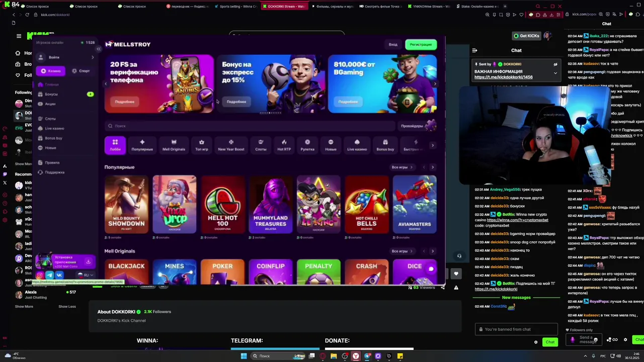Viewport: 644px width, 362px height.
Task: Select the Новые category icon
Action: coord(331,145)
